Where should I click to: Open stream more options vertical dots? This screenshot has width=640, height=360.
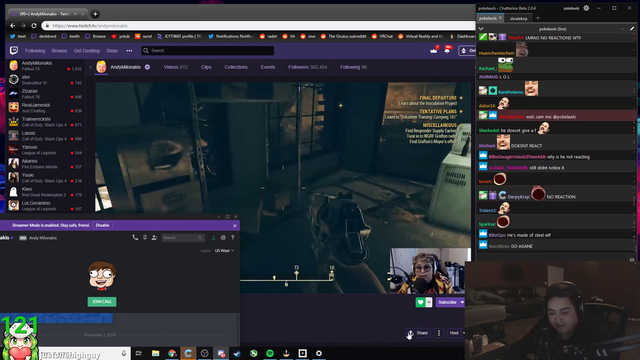[439, 333]
